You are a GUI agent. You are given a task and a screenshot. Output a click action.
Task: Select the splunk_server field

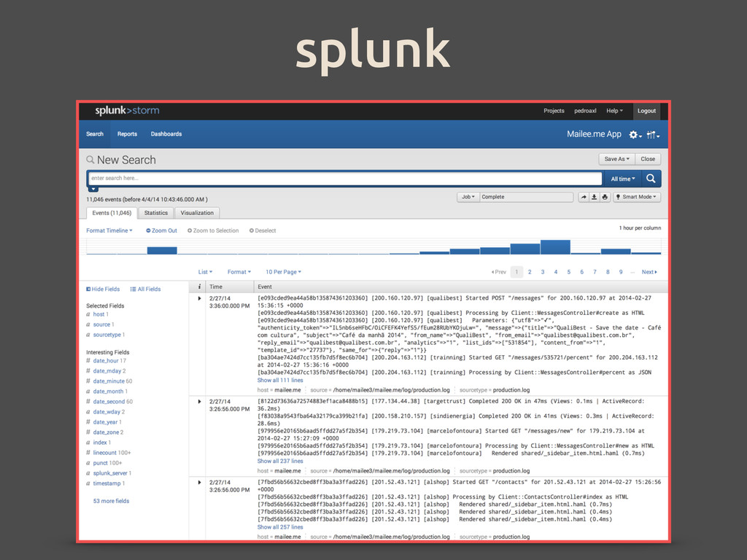tap(110, 473)
